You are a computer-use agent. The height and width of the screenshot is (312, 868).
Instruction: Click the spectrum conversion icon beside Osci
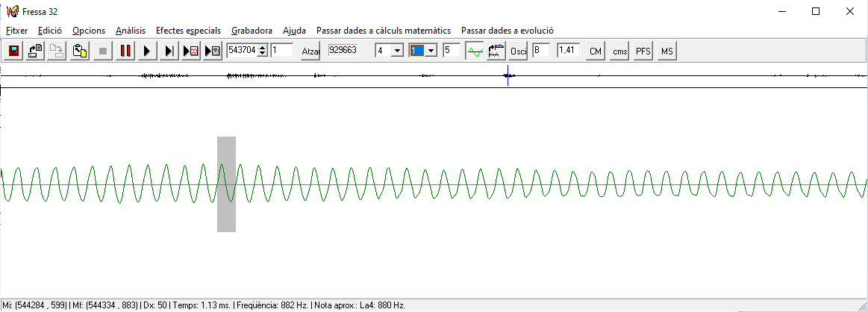496,51
